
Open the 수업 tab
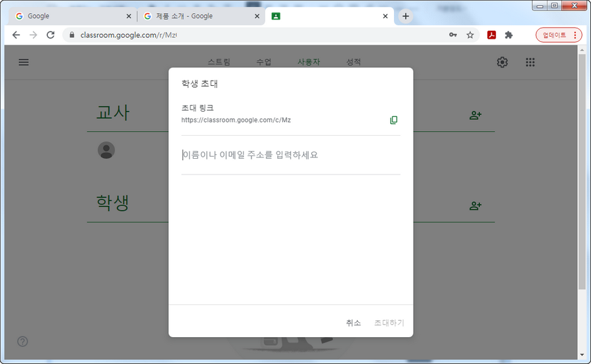(264, 62)
